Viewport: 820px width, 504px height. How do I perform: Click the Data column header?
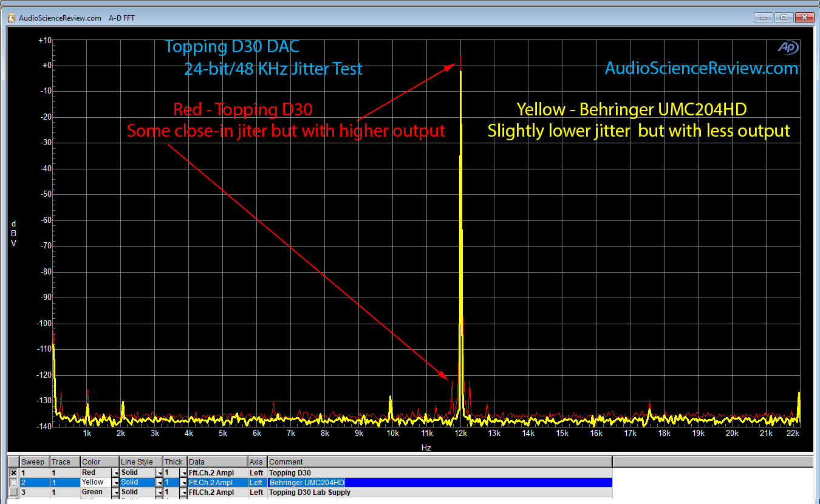(x=217, y=462)
